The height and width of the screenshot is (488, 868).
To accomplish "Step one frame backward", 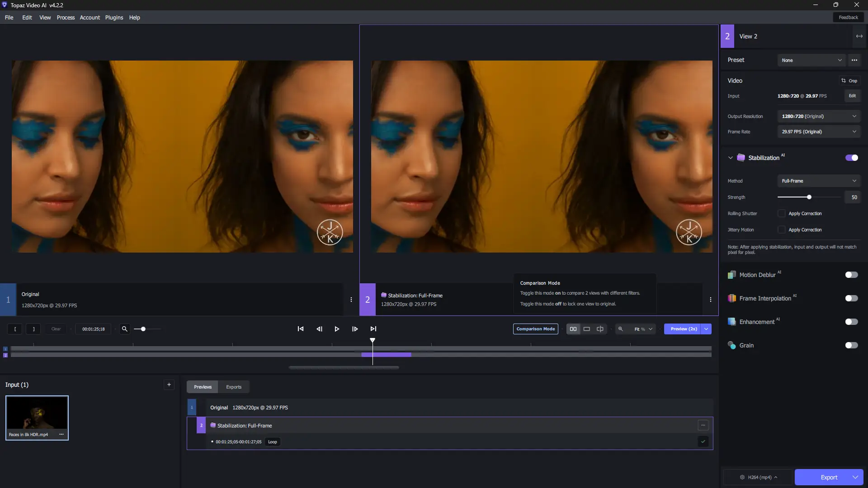I will pyautogui.click(x=319, y=329).
